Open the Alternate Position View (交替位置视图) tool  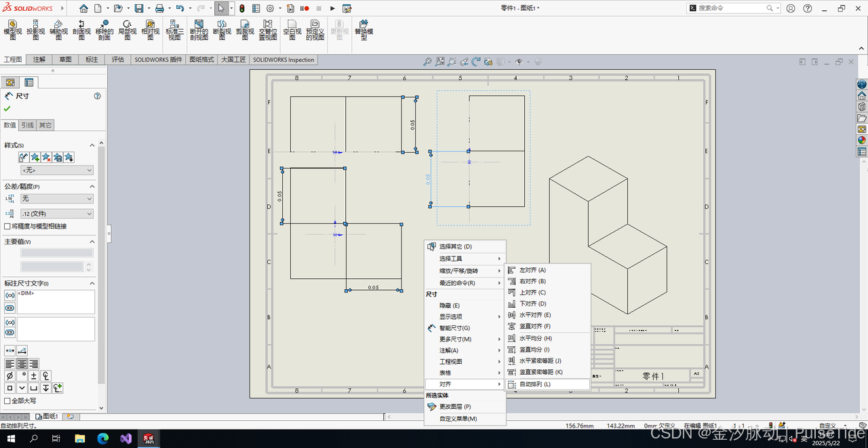point(268,30)
